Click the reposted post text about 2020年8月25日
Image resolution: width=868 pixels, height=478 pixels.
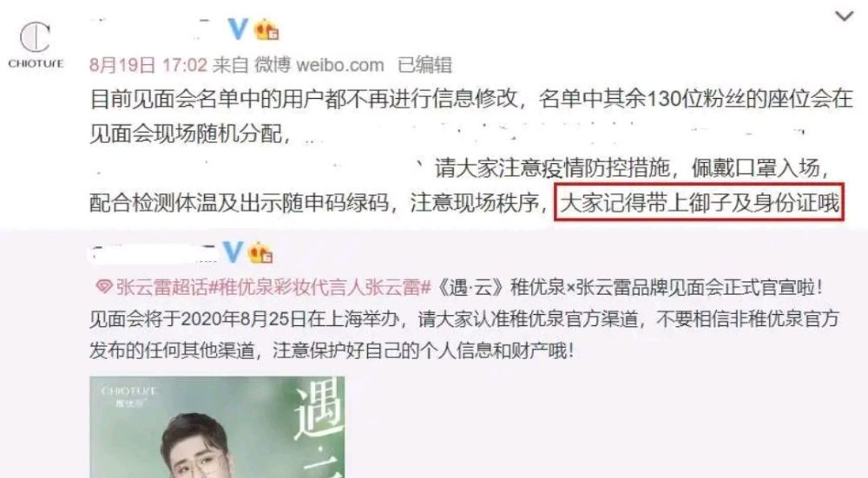pos(464,319)
